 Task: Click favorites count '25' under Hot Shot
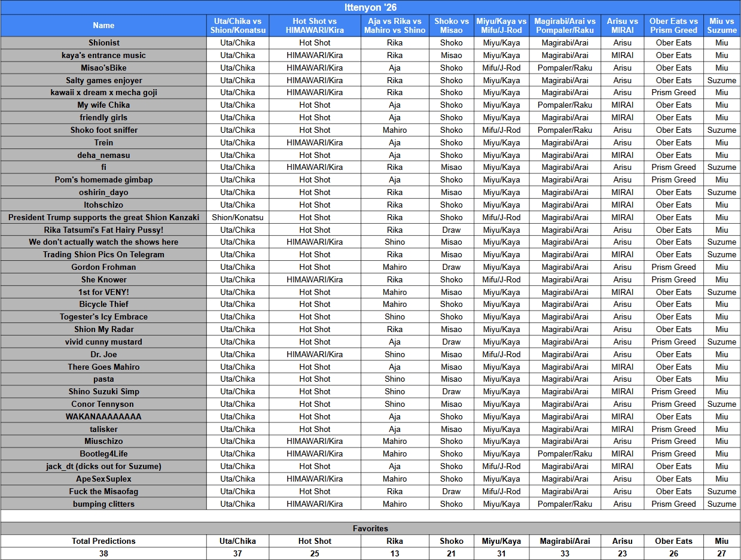[x=315, y=554]
